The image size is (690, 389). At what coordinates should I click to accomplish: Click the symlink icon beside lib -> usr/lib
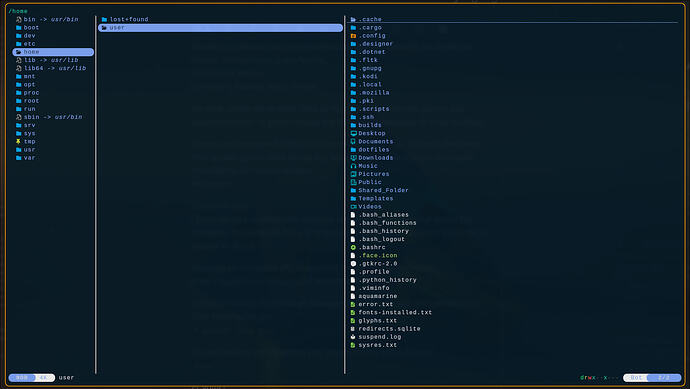click(18, 60)
